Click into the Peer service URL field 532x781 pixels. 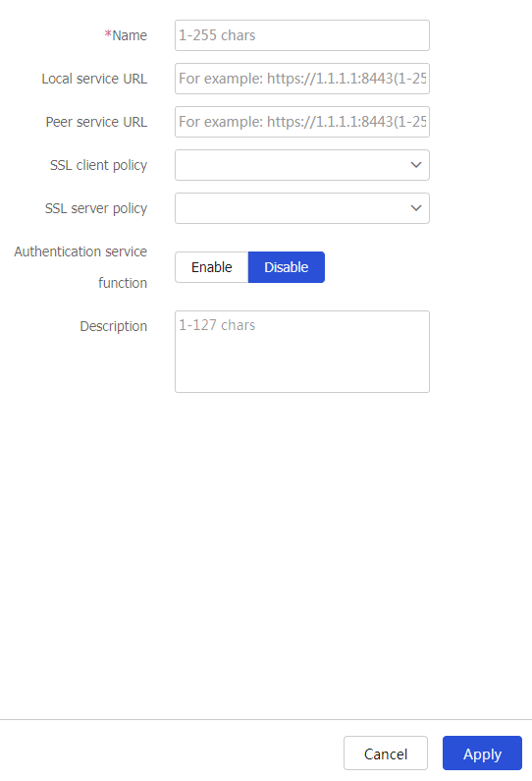tap(302, 122)
